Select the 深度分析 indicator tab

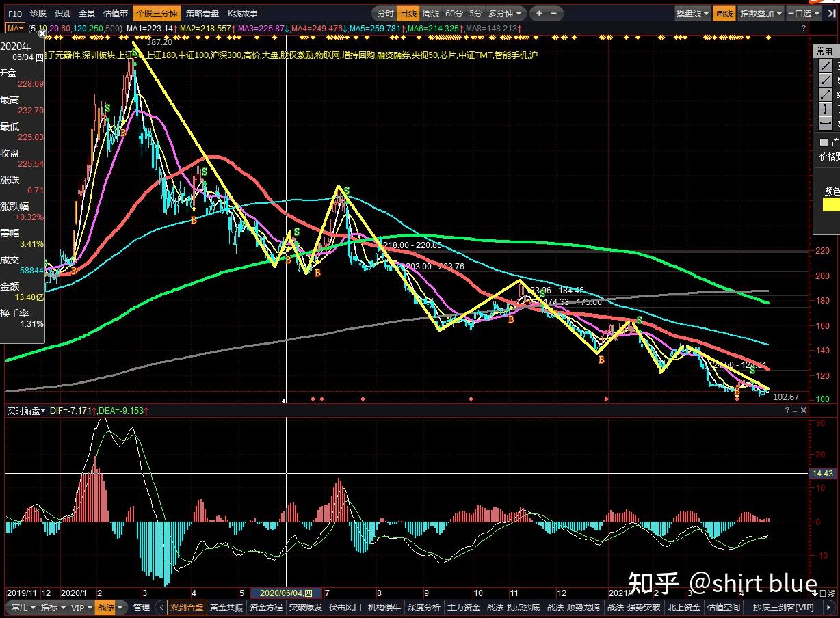tap(424, 607)
